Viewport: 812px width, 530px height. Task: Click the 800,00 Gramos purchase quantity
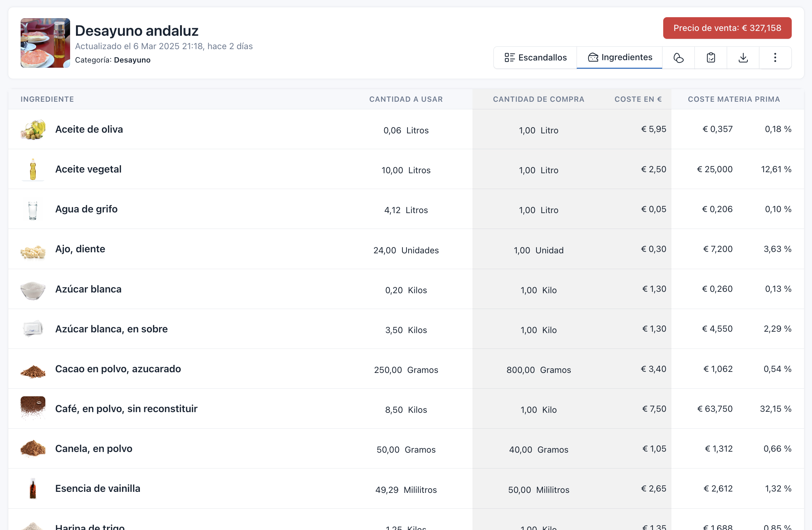click(538, 370)
